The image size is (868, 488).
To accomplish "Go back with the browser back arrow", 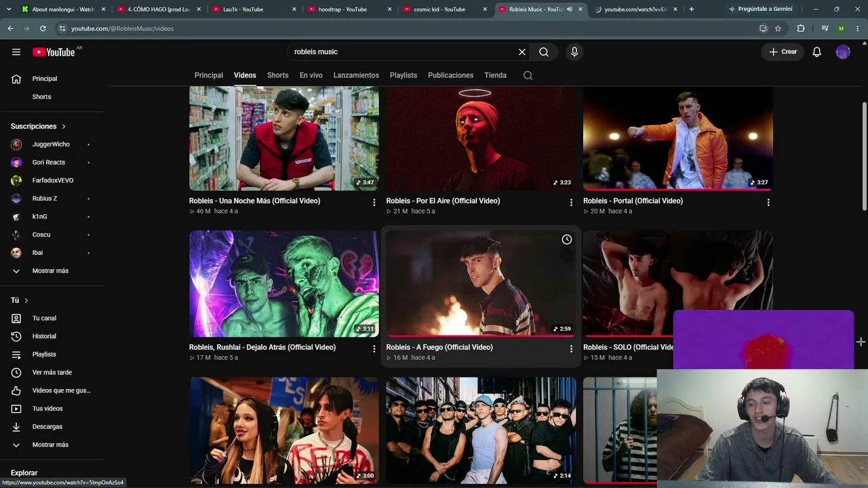I will pos(10,28).
